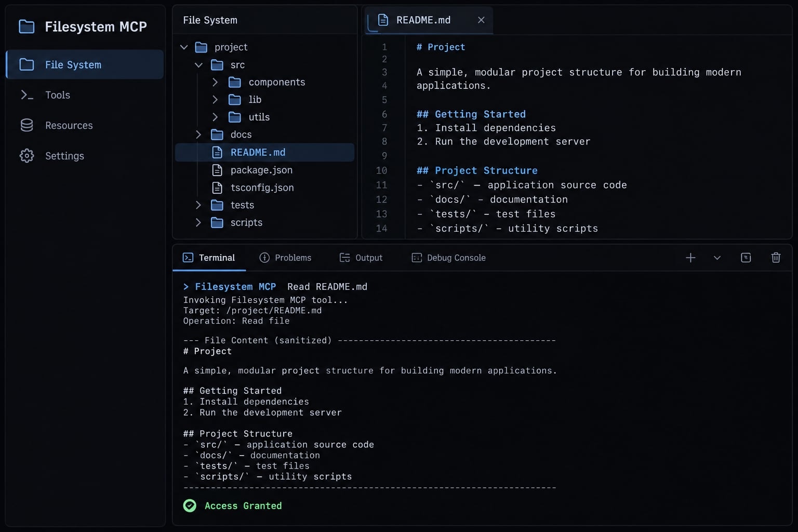
Task: Open the Tools section in sidebar
Action: pos(57,95)
